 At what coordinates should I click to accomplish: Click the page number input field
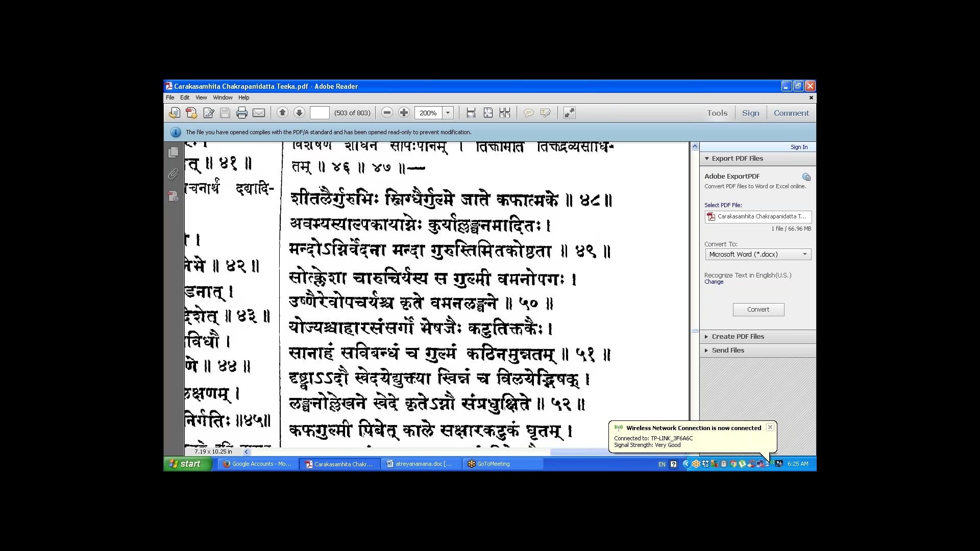pyautogui.click(x=320, y=113)
